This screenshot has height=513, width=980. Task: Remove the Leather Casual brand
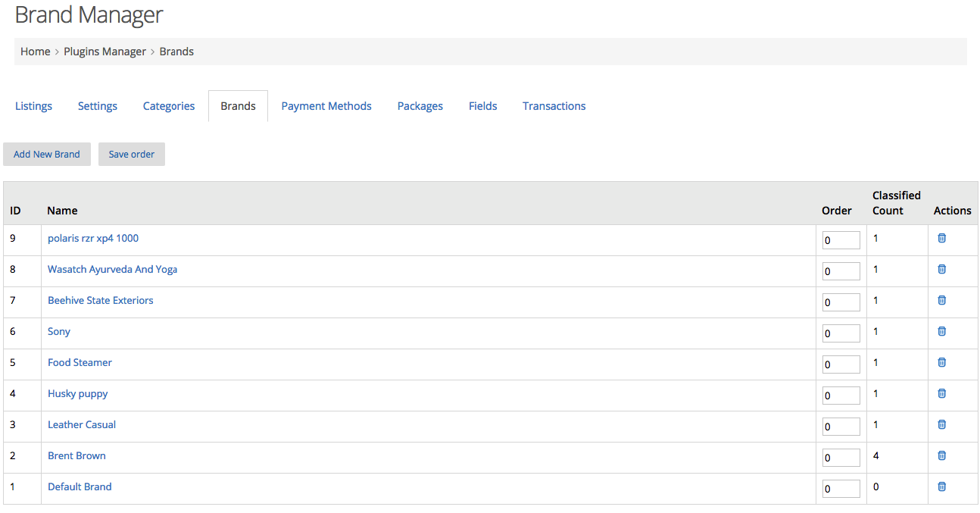tap(942, 424)
